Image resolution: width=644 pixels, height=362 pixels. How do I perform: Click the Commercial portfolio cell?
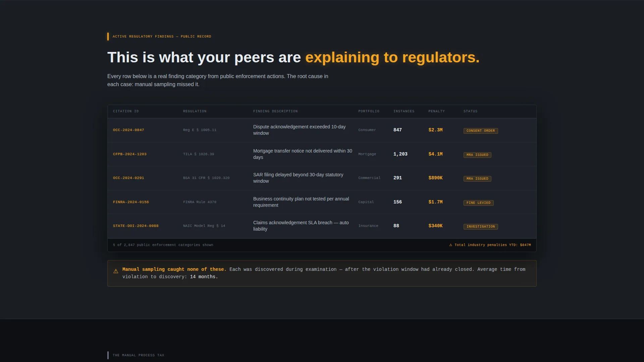click(369, 178)
